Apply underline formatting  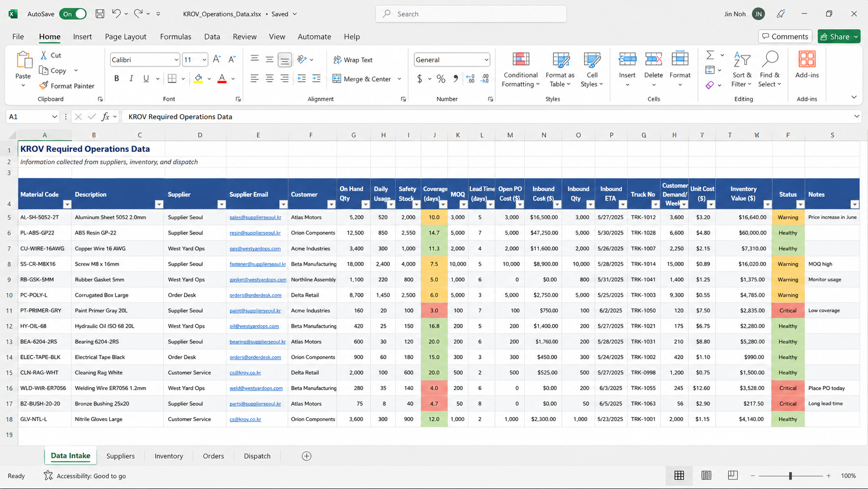coord(146,78)
